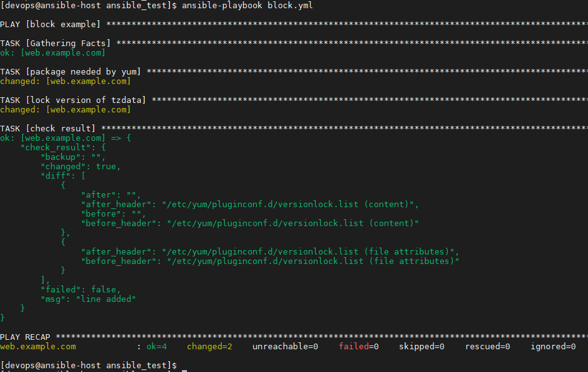
Task: Click the after_header line ending in '(content)",'
Action: tap(249, 205)
